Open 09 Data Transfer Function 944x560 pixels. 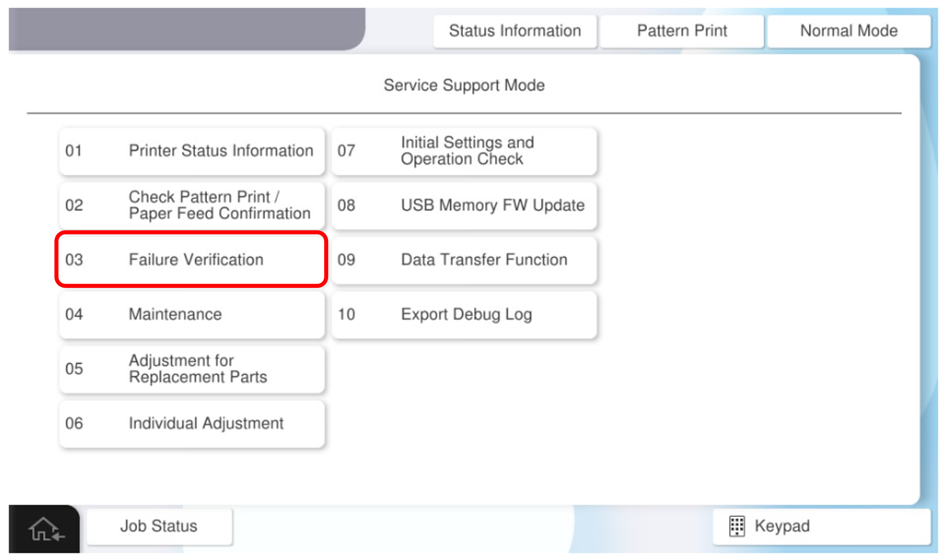click(464, 260)
